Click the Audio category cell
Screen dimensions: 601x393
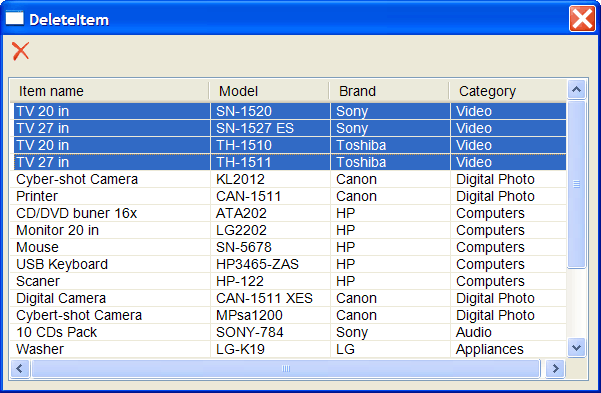[x=508, y=332]
